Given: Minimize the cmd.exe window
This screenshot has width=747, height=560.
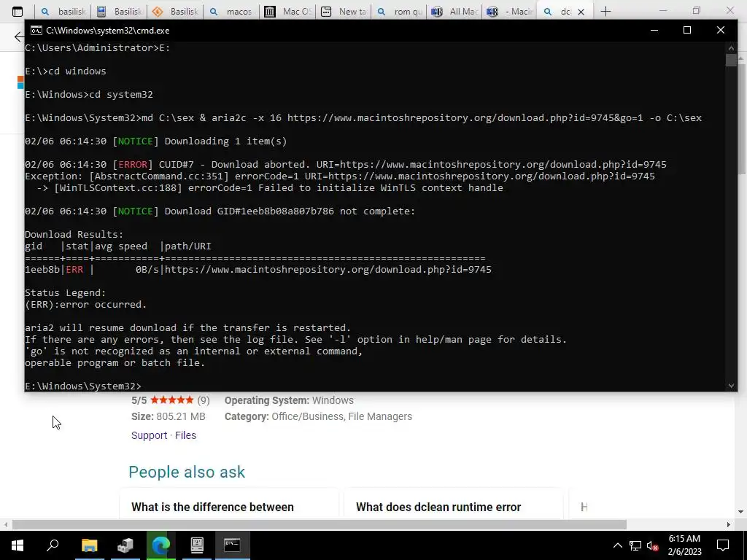Looking at the screenshot, I should pos(654,30).
